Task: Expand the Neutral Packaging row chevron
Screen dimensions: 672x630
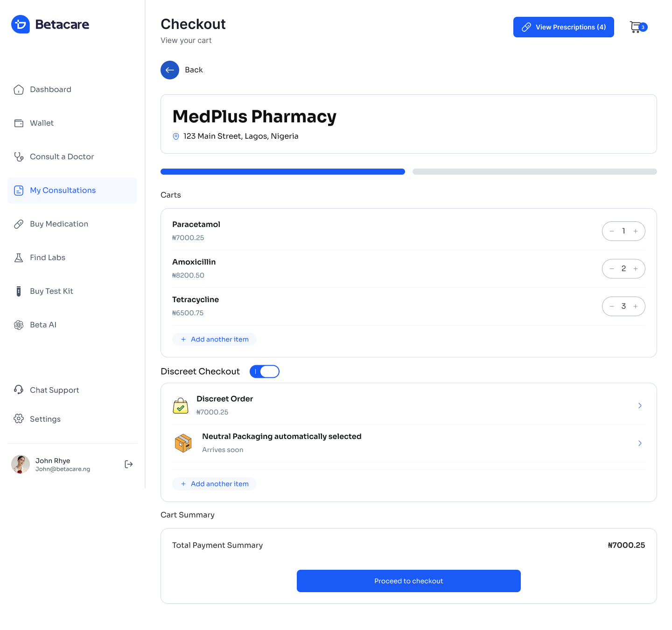Action: click(640, 443)
